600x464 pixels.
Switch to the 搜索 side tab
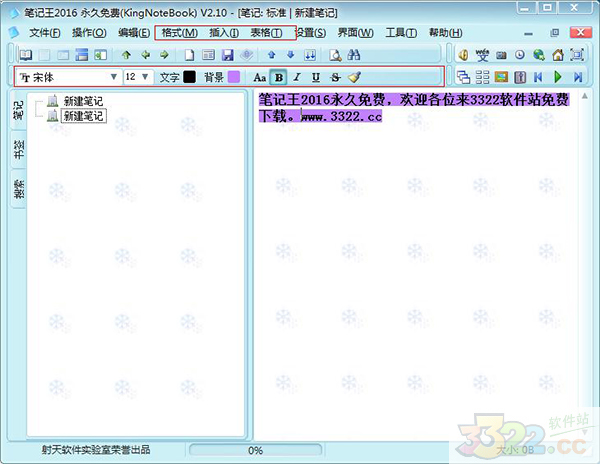(18, 189)
